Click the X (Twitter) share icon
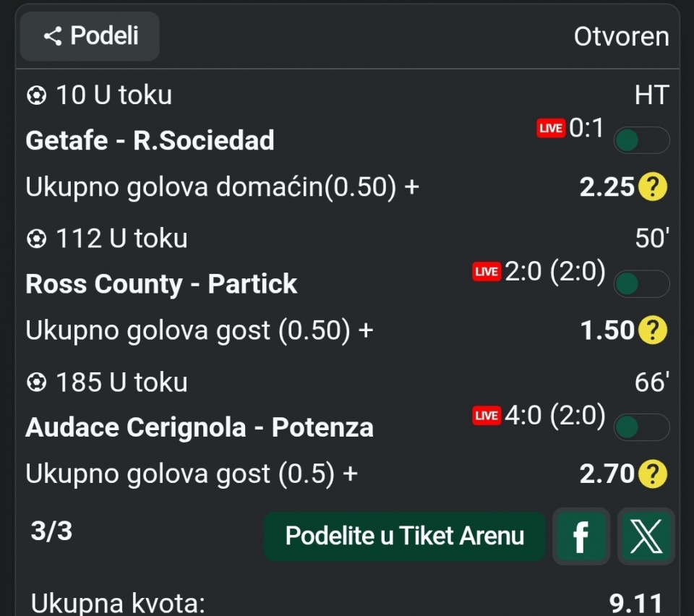The image size is (694, 616). [x=646, y=536]
